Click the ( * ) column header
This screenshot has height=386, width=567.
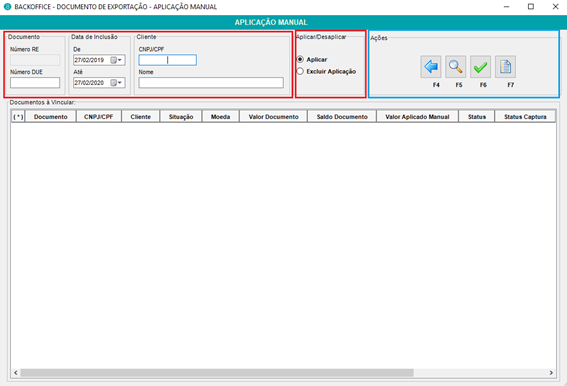[18, 117]
